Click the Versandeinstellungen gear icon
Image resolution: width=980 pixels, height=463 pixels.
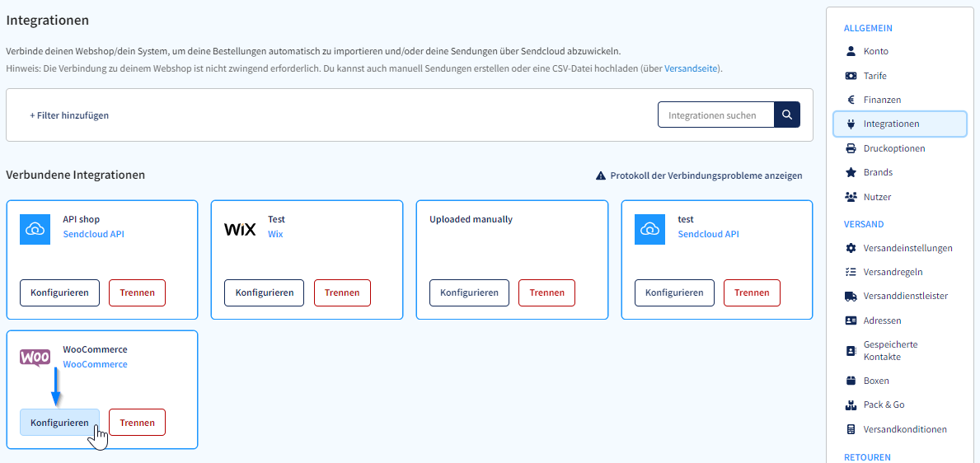[851, 248]
